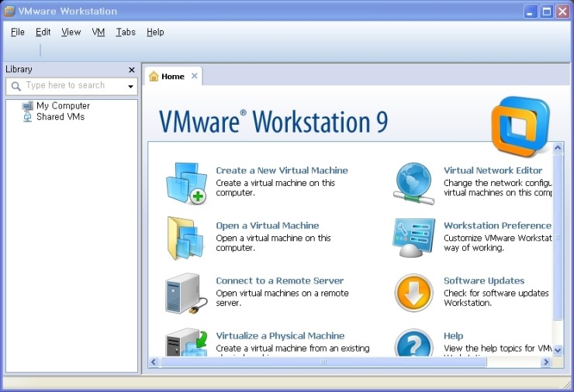This screenshot has width=574, height=392.
Task: Click the Software Updates download arrow icon
Action: click(413, 294)
